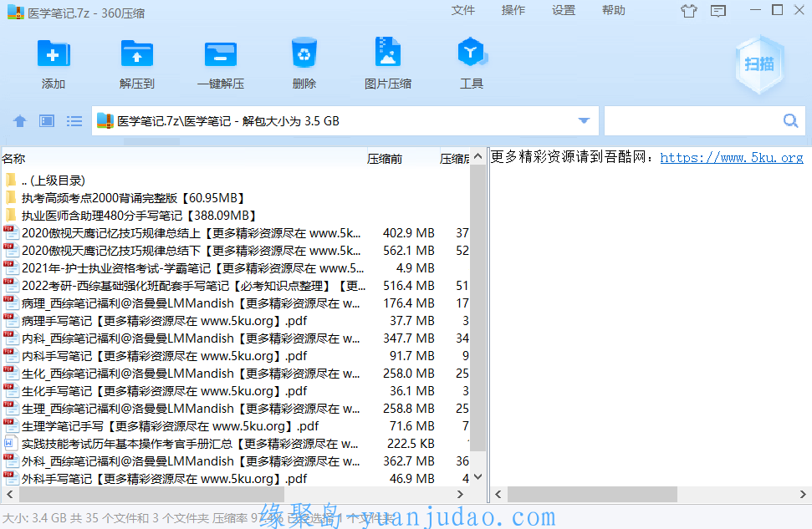Click the skin (shirt) icon in title bar
812x529 pixels.
[688, 11]
